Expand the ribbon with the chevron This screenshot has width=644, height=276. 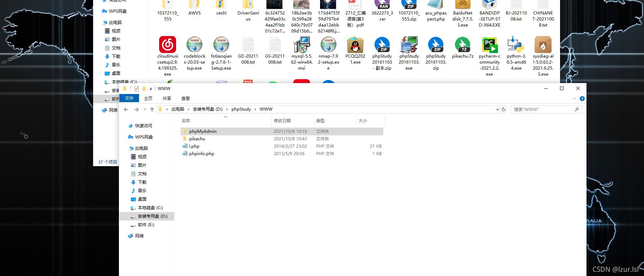574,99
